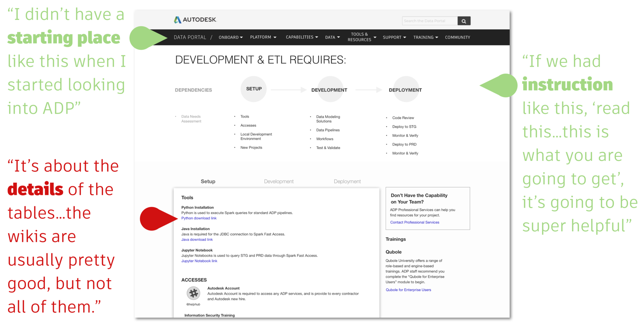
Task: Click the search magnifier button
Action: click(463, 21)
